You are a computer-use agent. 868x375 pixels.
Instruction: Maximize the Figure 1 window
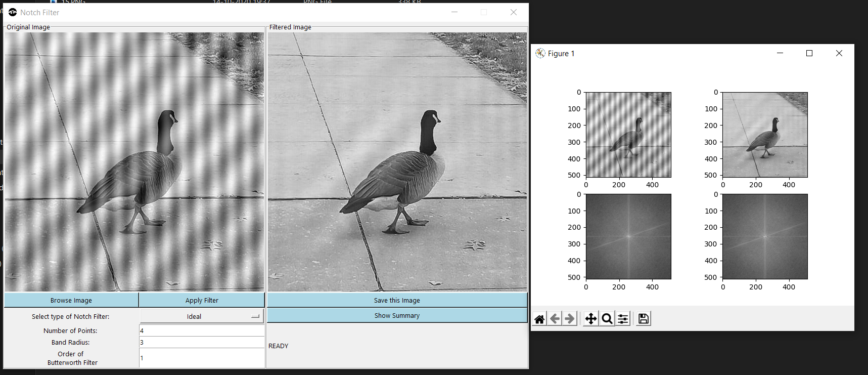point(809,53)
